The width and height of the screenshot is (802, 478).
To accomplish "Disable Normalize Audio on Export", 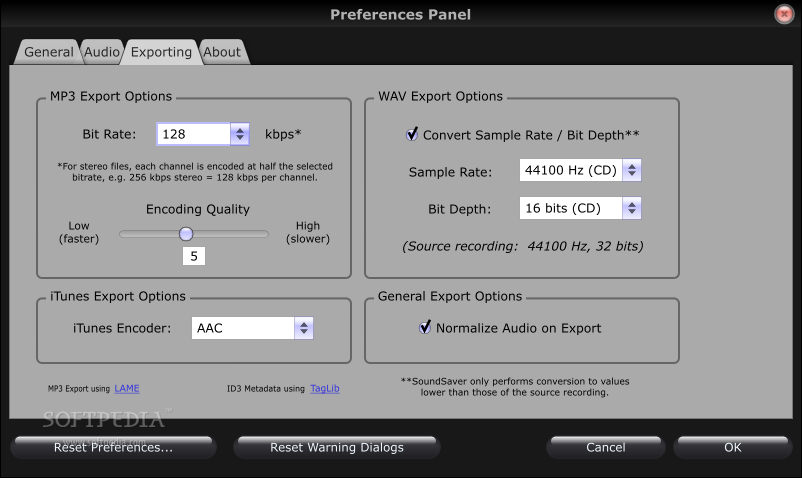I will coord(425,327).
